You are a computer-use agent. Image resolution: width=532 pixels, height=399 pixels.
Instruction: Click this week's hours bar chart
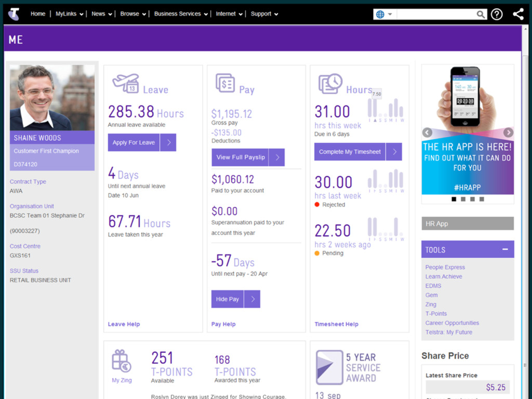click(386, 110)
